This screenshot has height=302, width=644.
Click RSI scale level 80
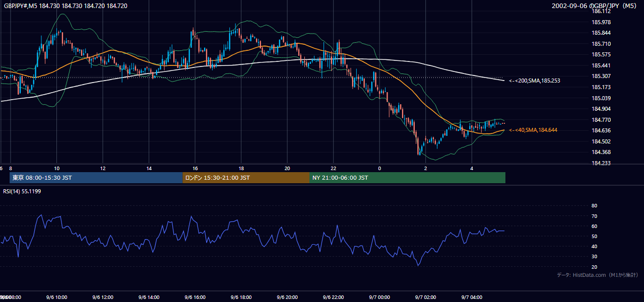point(594,206)
